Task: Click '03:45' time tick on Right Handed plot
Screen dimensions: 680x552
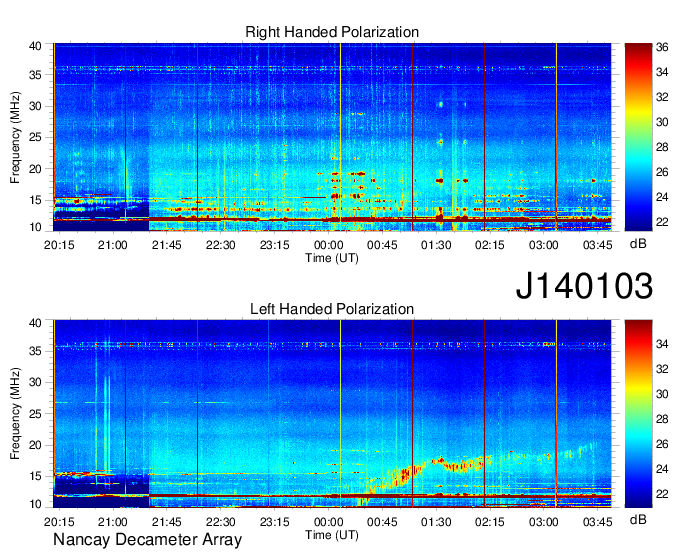Action: 597,245
